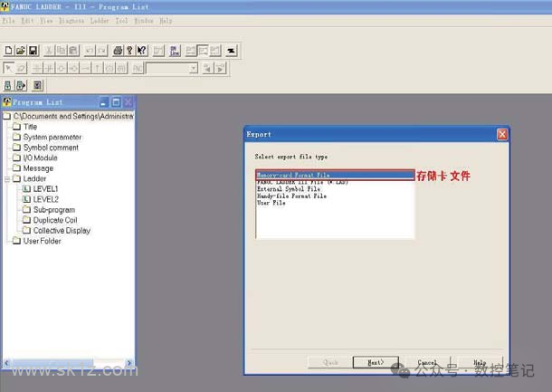Open the View menu
The image size is (552, 392).
(x=46, y=21)
